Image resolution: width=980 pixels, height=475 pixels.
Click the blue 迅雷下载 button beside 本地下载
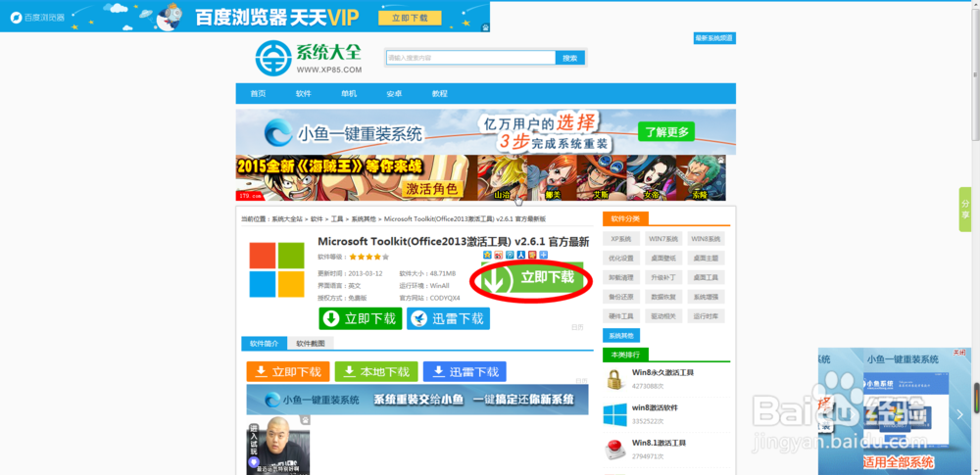[465, 371]
